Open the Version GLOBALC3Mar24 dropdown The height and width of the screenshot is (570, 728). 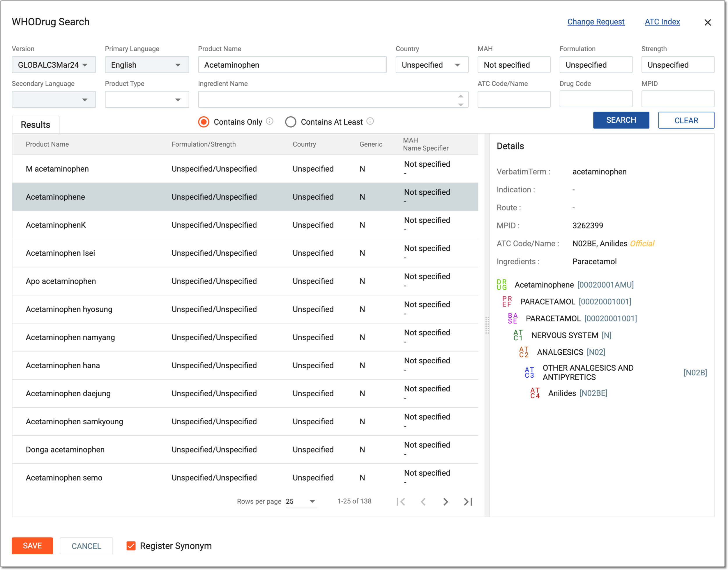pyautogui.click(x=54, y=65)
